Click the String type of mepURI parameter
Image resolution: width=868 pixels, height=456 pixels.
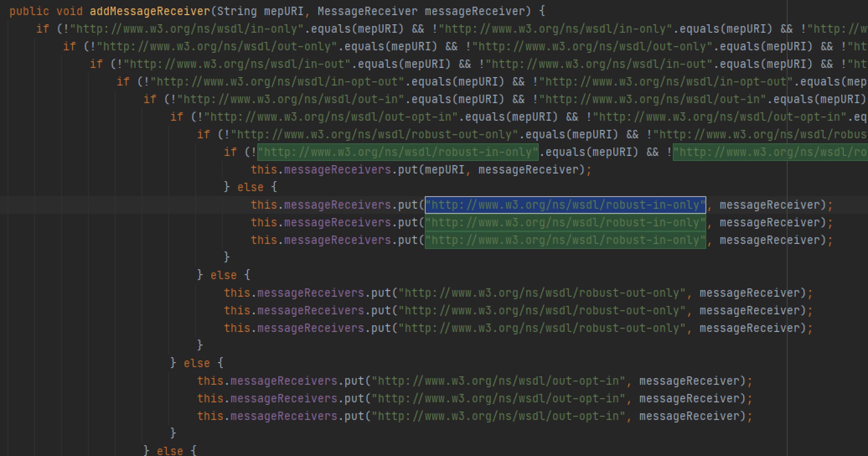tap(237, 11)
